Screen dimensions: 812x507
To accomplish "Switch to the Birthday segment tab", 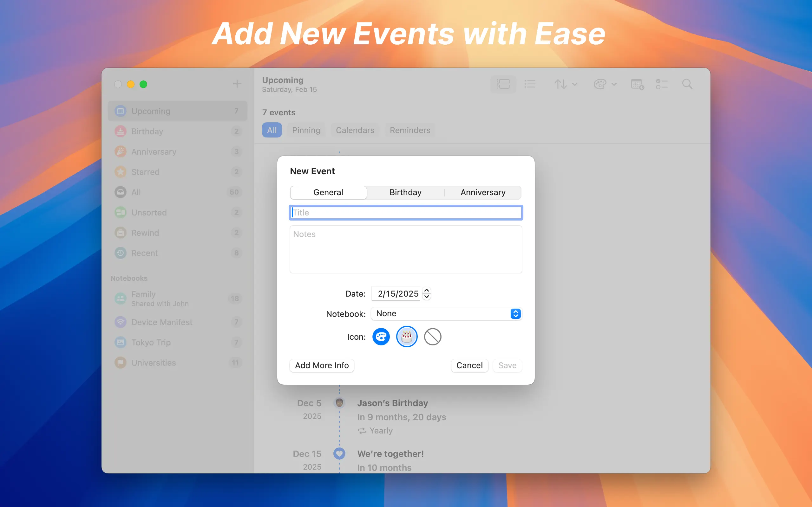I will pyautogui.click(x=405, y=192).
